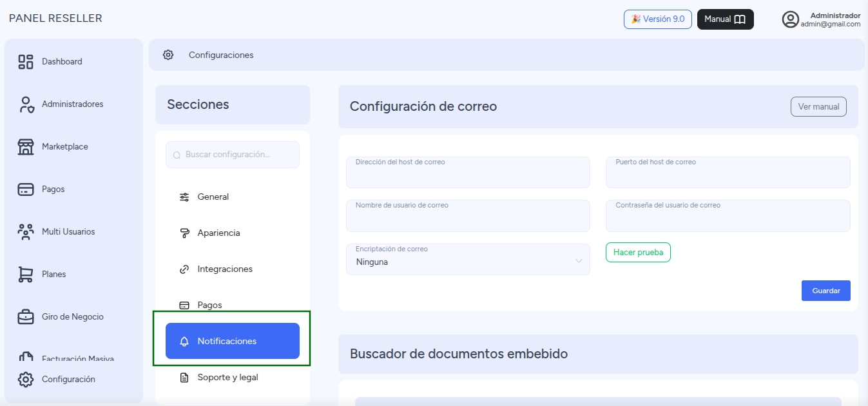The height and width of the screenshot is (406, 868).
Task: Open the Encriptación de correo dropdown
Action: [468, 260]
